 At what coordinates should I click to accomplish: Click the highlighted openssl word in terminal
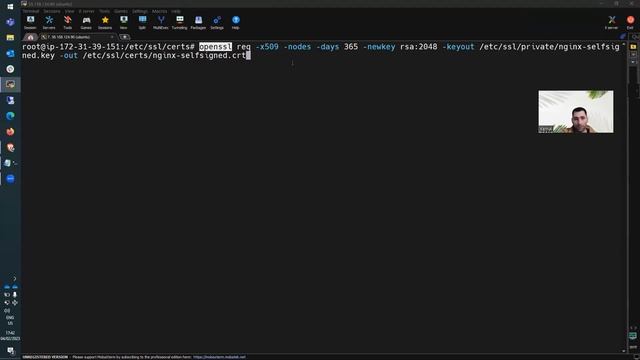pyautogui.click(x=215, y=47)
